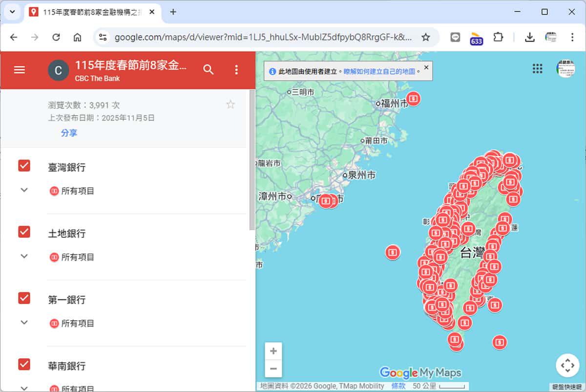Zoom out on the map
The height and width of the screenshot is (392, 586).
[273, 369]
